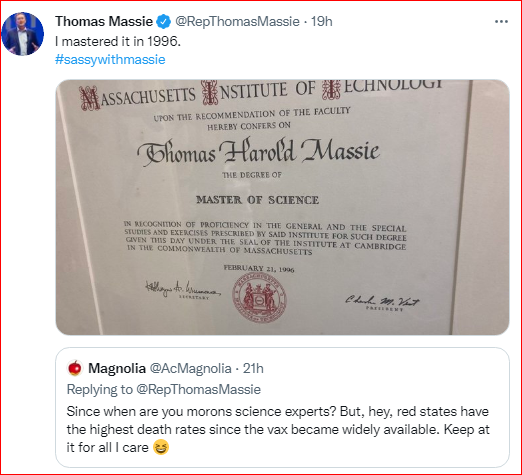Screen dimensions: 522x475
Task: Open the Thomas Massie display name
Action: 104,22
